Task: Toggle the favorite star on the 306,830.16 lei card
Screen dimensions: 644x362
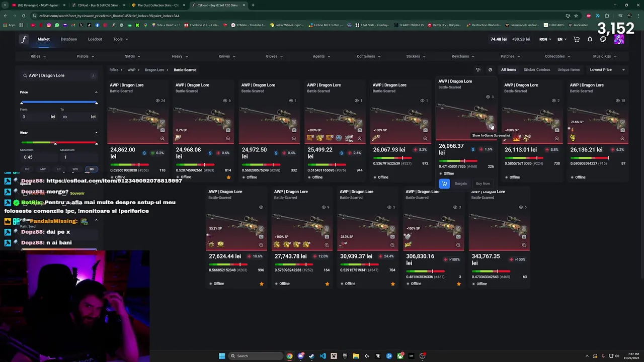Action: click(458, 284)
